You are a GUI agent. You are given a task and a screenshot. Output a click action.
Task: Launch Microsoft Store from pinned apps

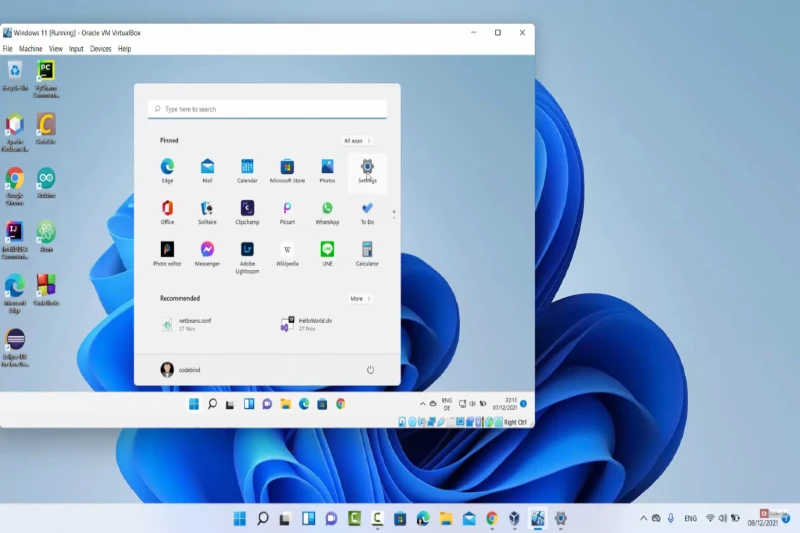pos(287,171)
